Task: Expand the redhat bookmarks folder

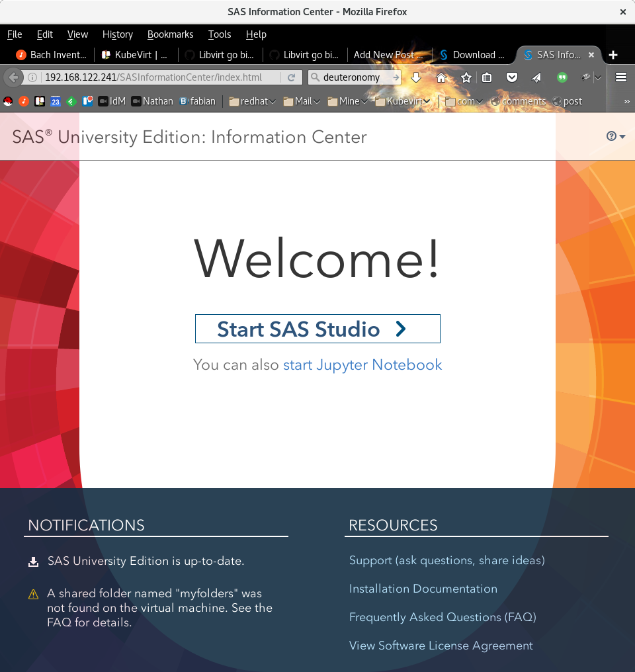Action: [253, 102]
